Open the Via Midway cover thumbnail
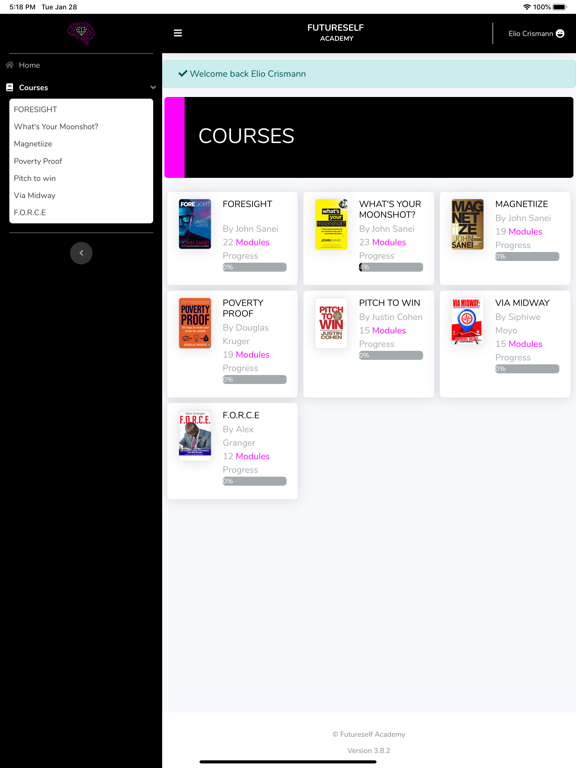 click(x=467, y=321)
